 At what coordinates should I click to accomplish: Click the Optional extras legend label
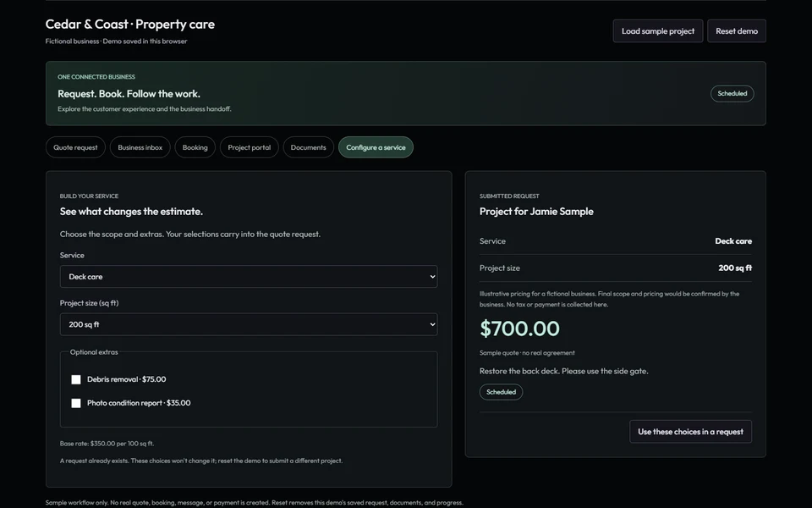click(x=94, y=352)
